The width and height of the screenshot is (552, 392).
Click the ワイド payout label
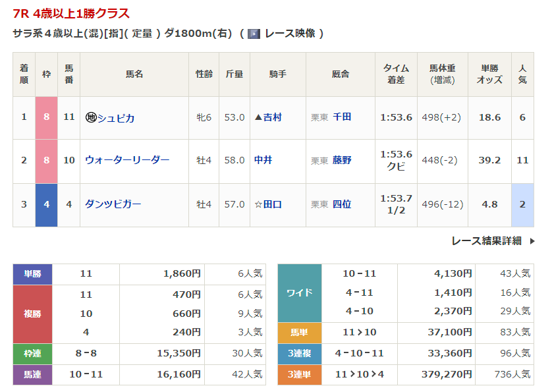300,293
